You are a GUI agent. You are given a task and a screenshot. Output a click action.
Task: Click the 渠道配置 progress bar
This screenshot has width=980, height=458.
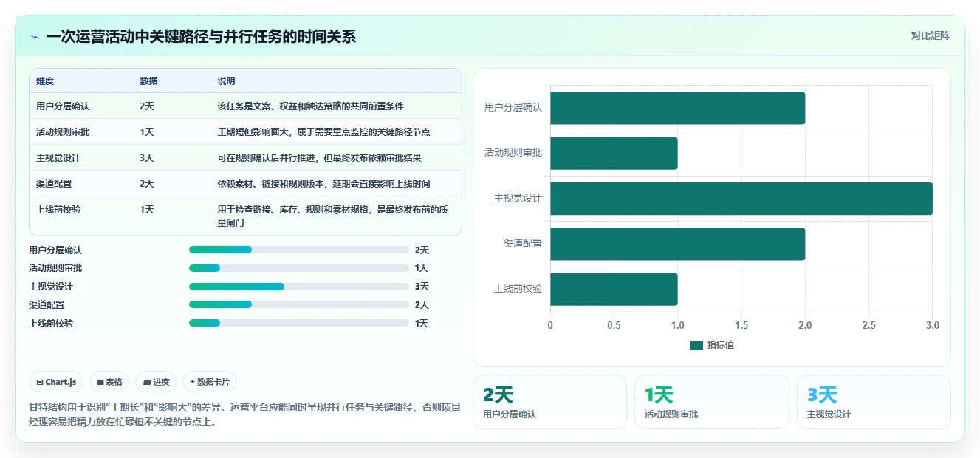coord(299,304)
